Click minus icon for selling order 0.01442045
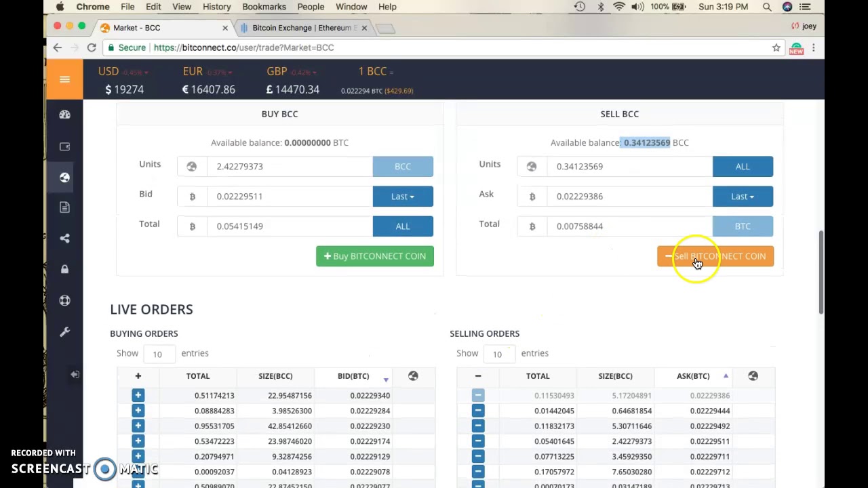Viewport: 868px width, 488px height. point(478,411)
